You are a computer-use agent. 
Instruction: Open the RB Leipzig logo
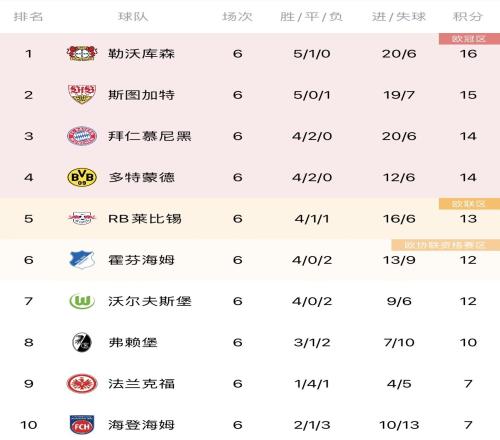click(82, 218)
